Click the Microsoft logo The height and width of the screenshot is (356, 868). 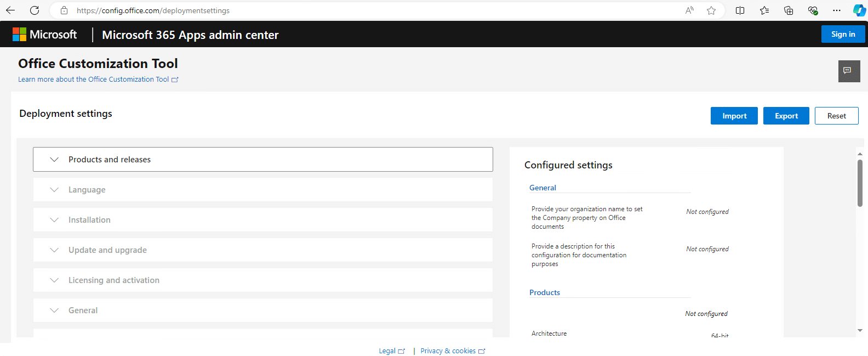45,35
